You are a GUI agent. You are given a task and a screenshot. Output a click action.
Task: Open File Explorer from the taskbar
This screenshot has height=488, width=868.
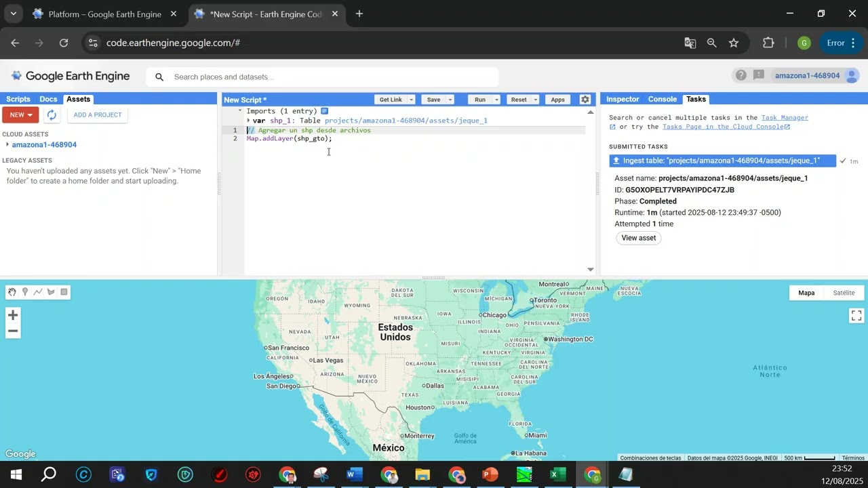(x=422, y=474)
